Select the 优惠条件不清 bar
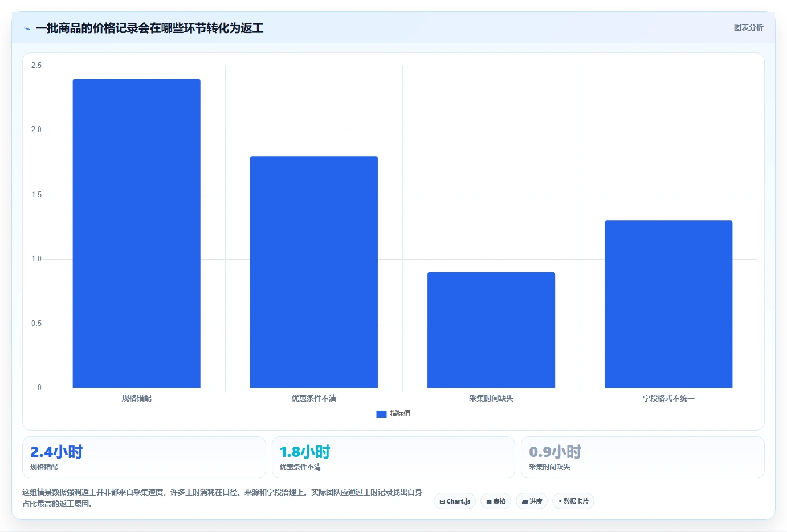Screen dimensions: 787x532 click(314, 272)
